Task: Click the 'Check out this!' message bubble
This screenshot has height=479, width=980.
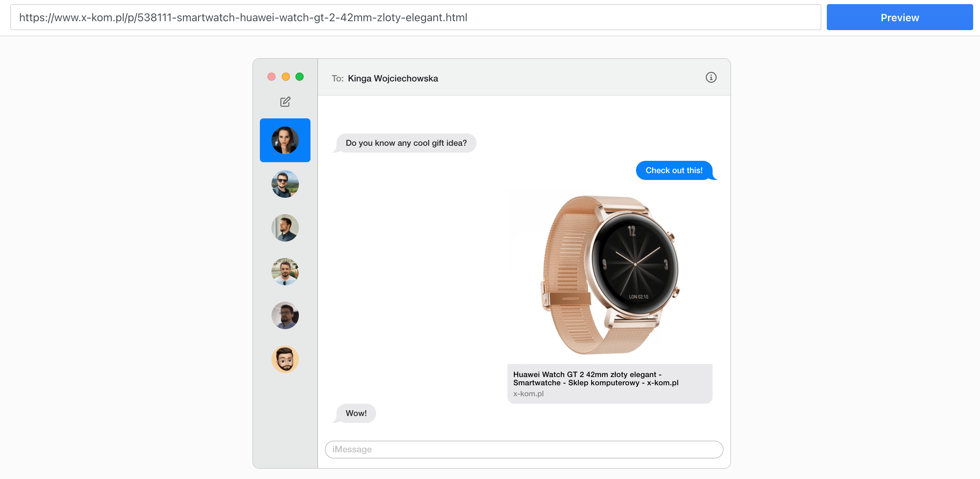Action: [674, 170]
